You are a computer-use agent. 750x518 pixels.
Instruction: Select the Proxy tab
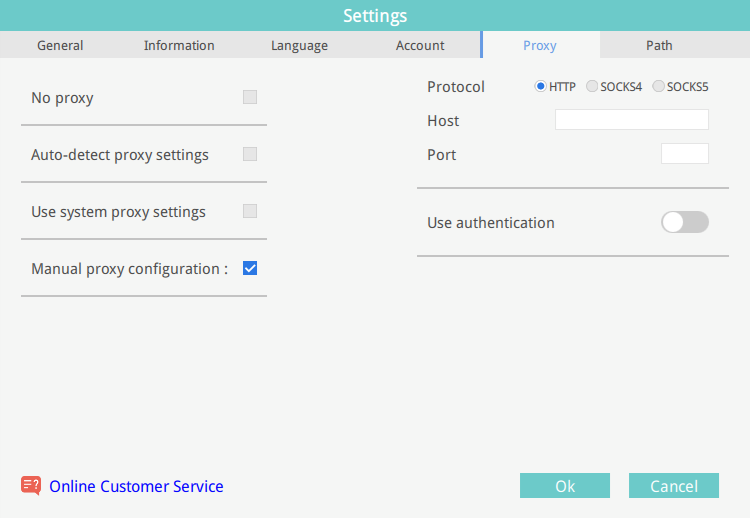click(540, 45)
